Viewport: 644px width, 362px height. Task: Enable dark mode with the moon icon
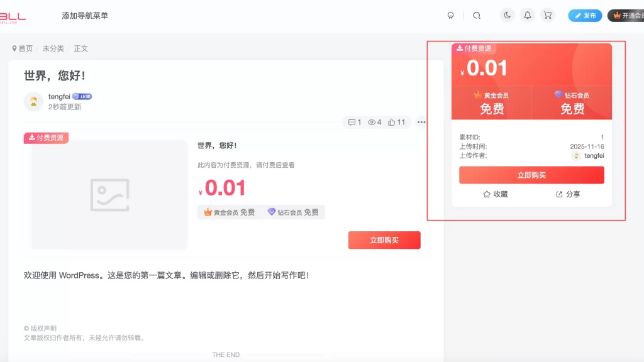(x=507, y=15)
